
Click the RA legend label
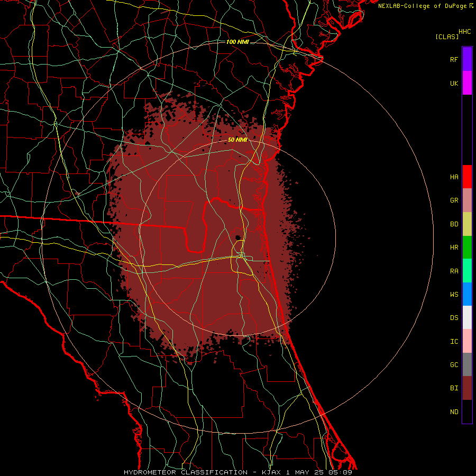[x=454, y=271]
